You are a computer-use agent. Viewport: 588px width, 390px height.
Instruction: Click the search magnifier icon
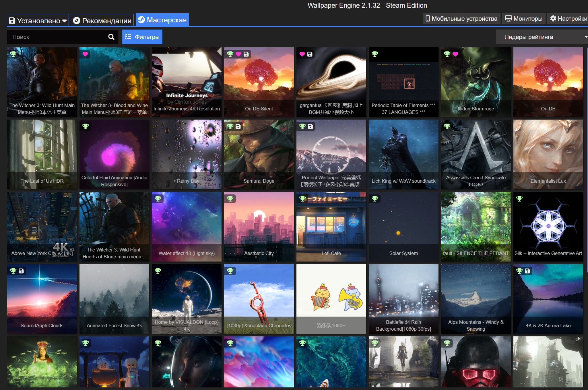[111, 37]
